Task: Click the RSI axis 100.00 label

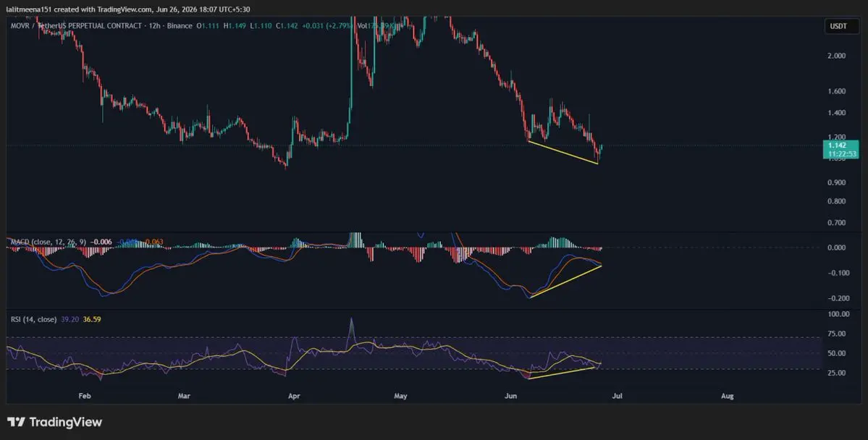Action: point(838,314)
